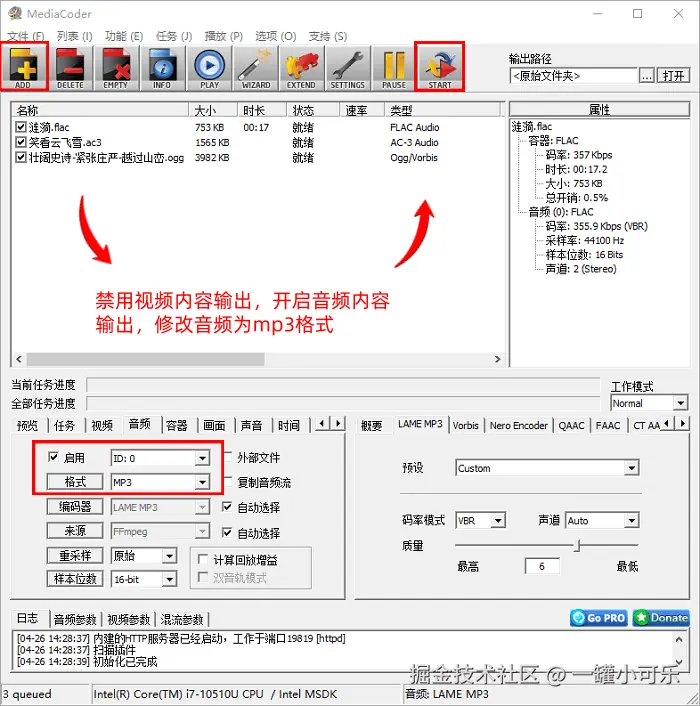Uncheck the 壮阔史诗 ogg file checkbox

20,158
